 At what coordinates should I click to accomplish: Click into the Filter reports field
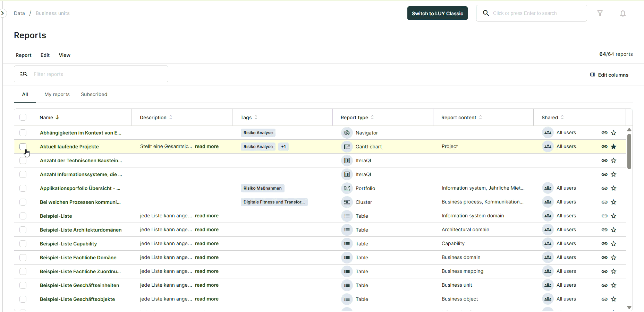tap(97, 74)
